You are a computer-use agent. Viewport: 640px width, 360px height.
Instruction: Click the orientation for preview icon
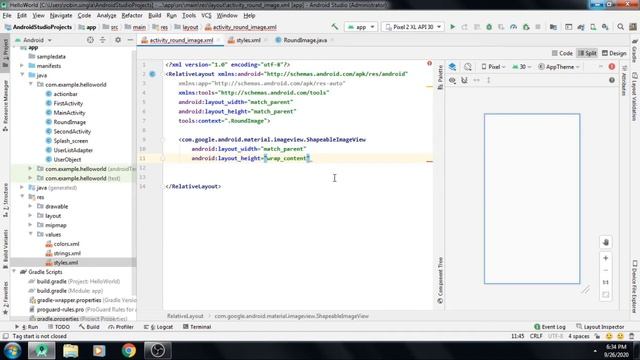pos(468,67)
